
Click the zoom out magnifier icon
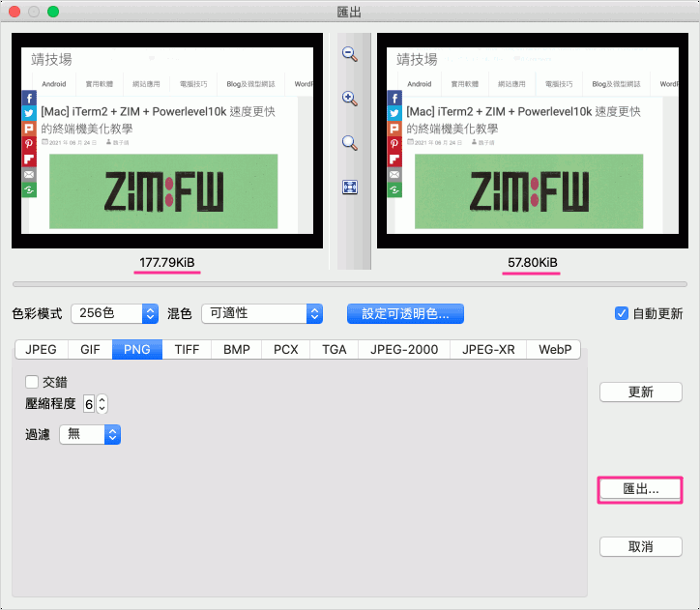pyautogui.click(x=350, y=54)
